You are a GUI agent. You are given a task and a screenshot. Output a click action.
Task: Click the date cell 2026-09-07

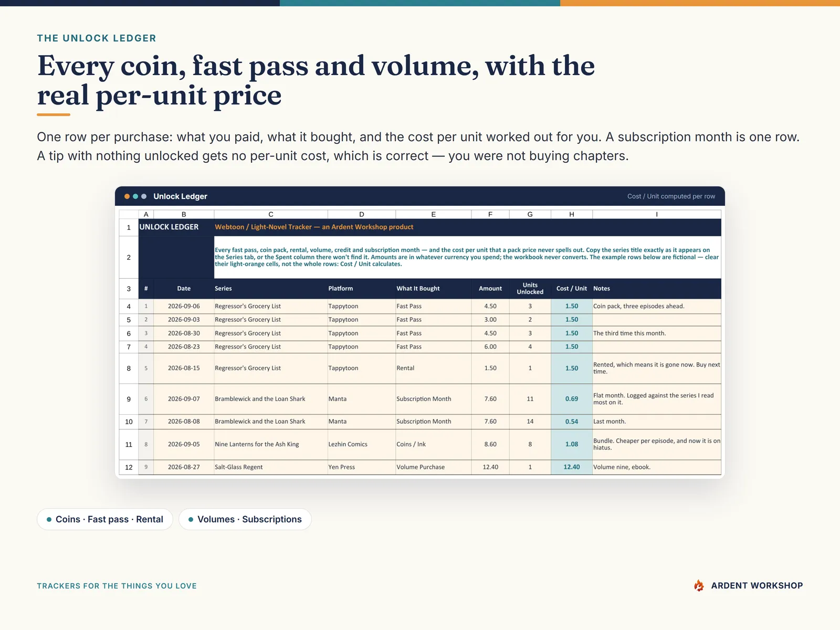(184, 399)
